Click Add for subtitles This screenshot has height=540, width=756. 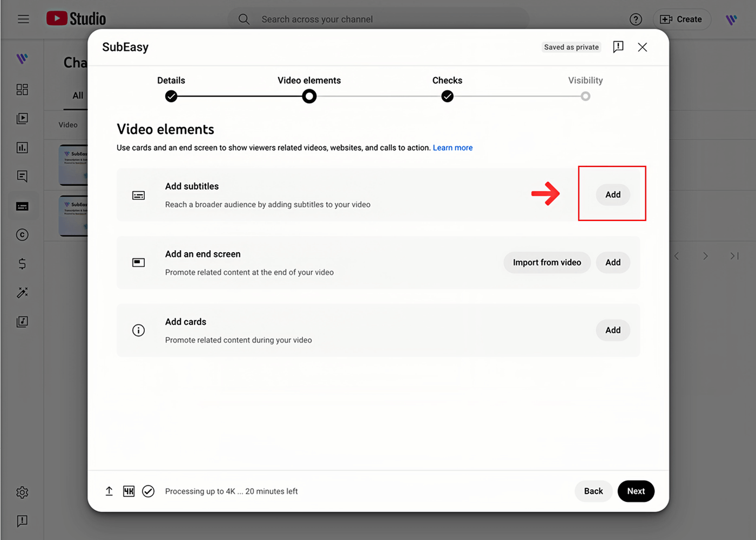613,194
